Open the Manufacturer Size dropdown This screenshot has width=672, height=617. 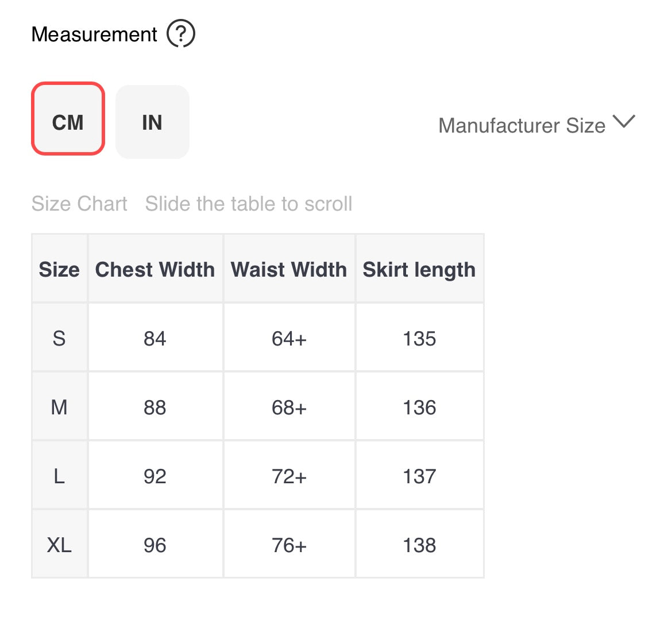(x=522, y=125)
